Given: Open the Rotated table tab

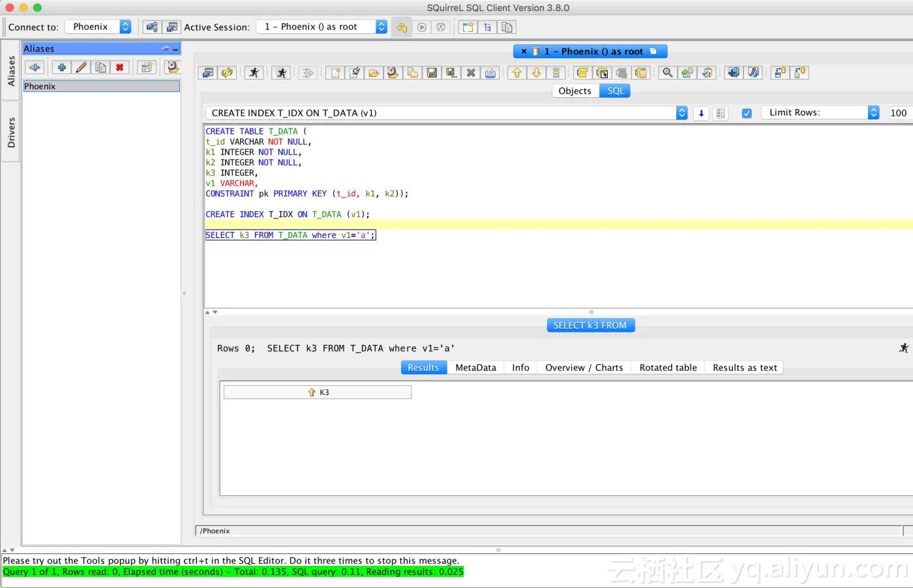Looking at the screenshot, I should pyautogui.click(x=668, y=368).
